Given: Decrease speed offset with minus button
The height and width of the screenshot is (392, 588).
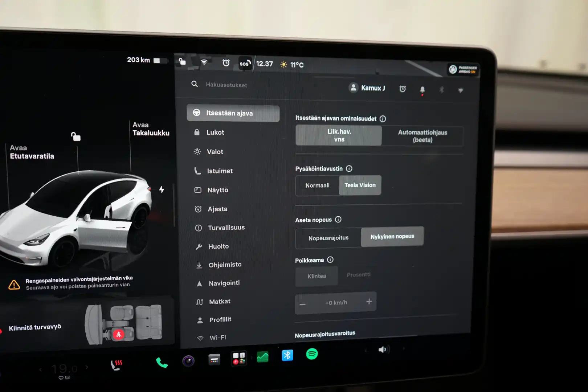Looking at the screenshot, I should click(303, 304).
